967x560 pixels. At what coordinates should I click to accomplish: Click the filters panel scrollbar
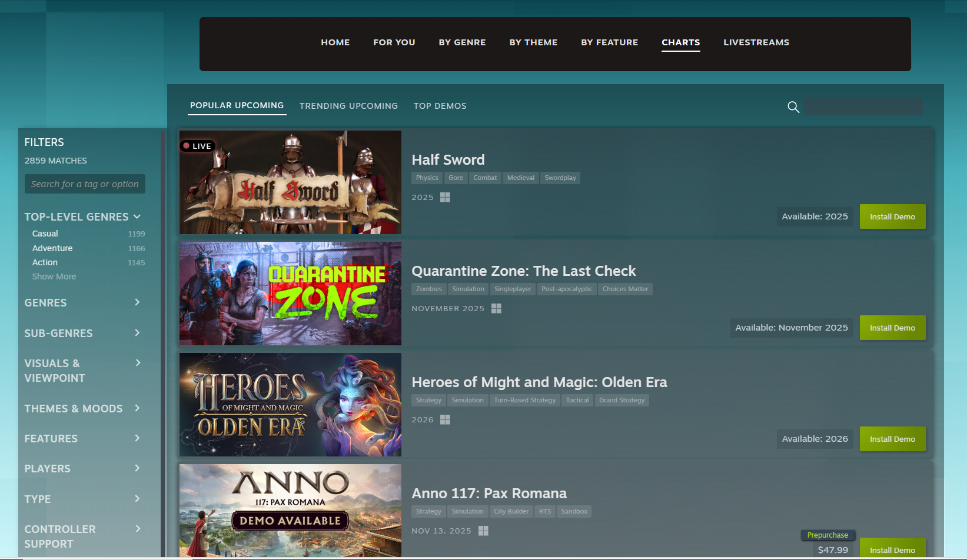162,342
